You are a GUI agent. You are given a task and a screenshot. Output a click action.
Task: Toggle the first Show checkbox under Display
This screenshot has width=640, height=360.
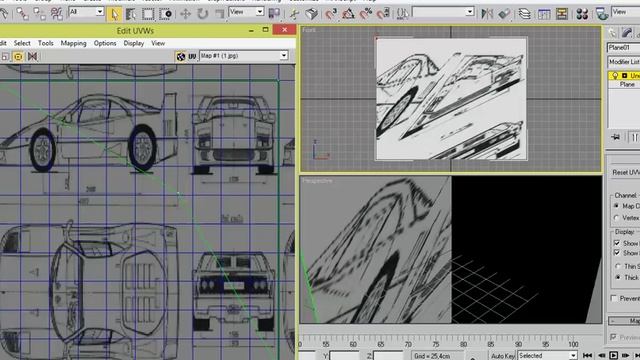[617, 243]
